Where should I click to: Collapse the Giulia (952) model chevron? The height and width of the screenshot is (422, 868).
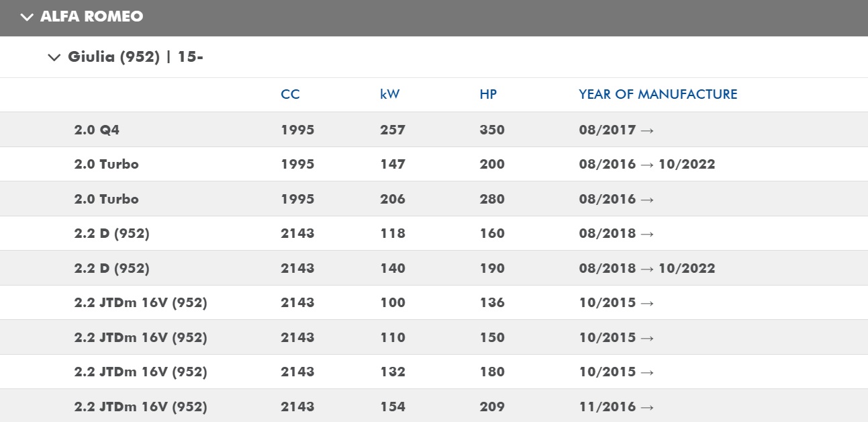(54, 58)
